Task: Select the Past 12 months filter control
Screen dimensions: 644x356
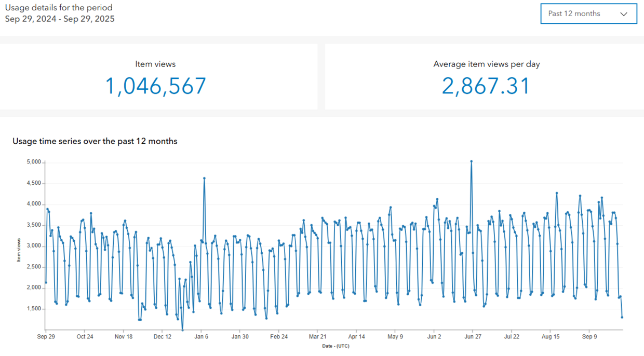Action: click(588, 13)
